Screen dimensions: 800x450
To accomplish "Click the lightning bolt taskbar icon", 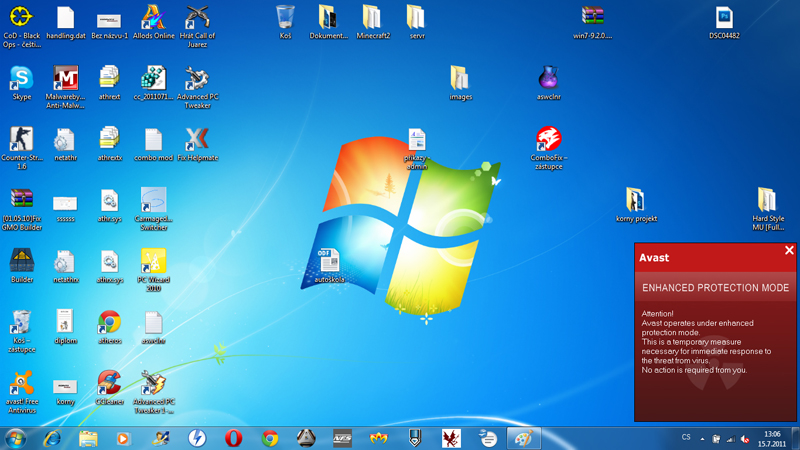I will coord(197,438).
